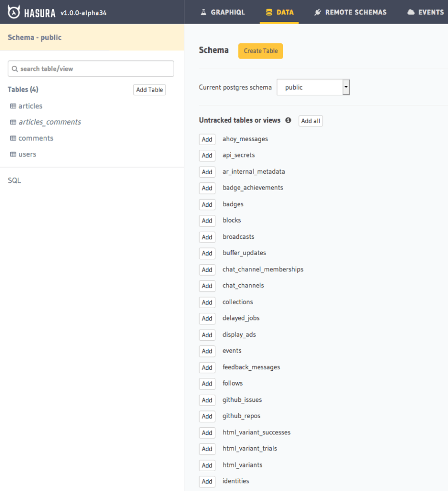Screen dimensions: 448x491
Task: Add the badges table
Action: point(207,204)
